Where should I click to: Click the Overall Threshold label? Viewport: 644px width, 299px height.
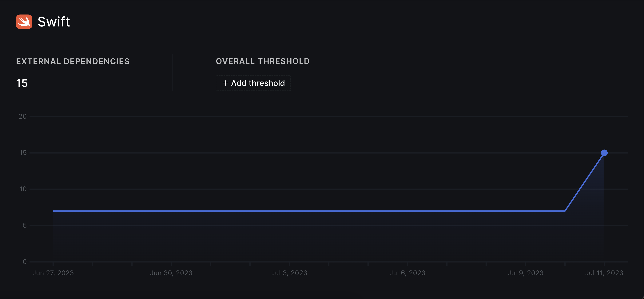pos(263,61)
